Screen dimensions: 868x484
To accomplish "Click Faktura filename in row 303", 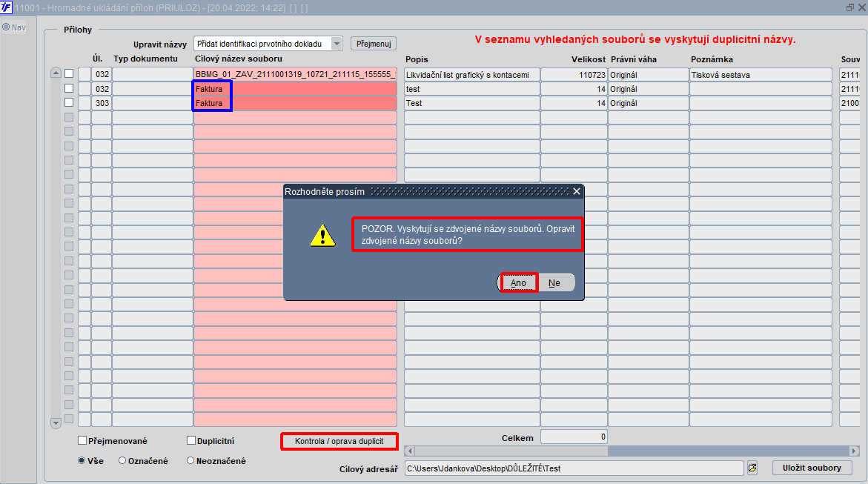I will tap(295, 103).
